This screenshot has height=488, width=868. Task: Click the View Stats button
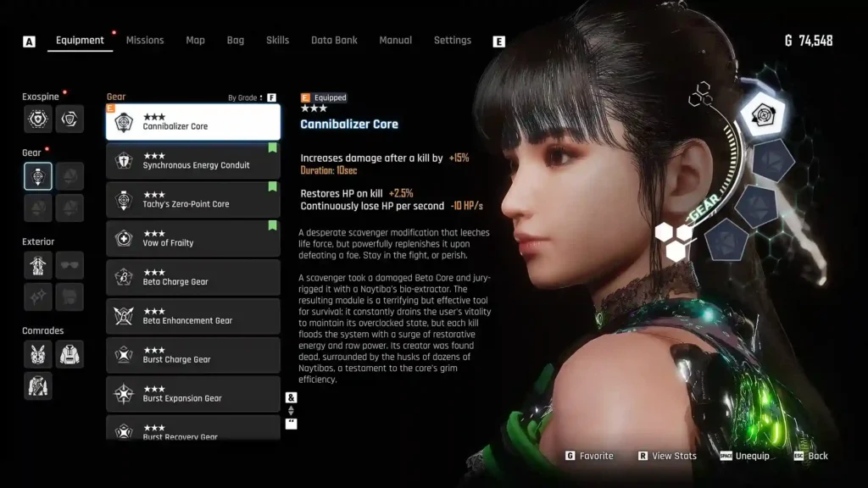pos(667,456)
